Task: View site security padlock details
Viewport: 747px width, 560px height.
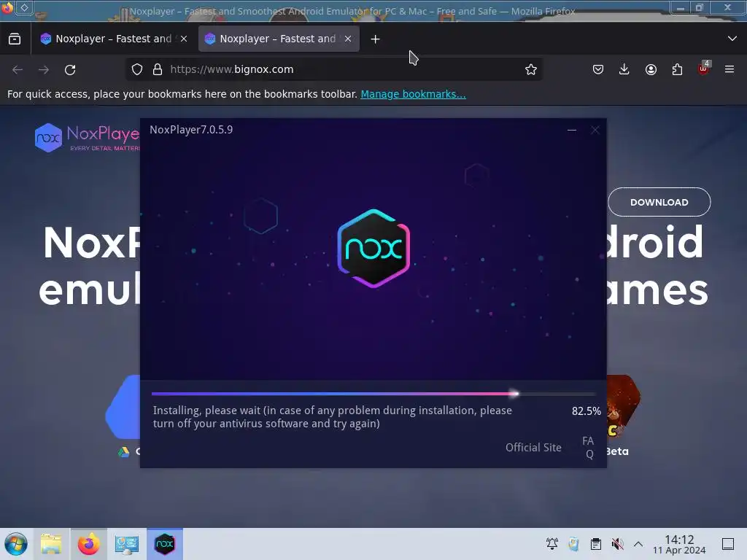Action: 158,69
